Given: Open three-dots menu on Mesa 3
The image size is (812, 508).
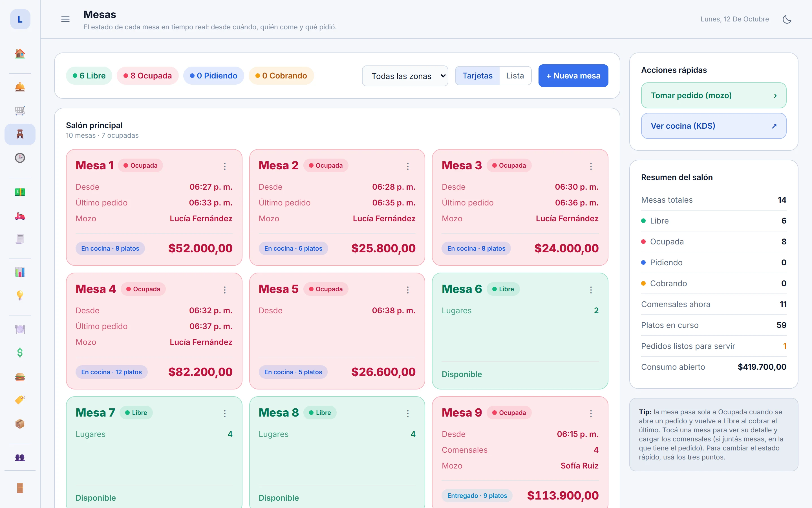Looking at the screenshot, I should 591,166.
